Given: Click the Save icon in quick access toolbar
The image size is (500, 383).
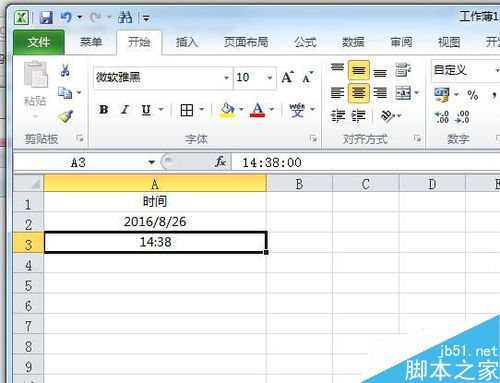Looking at the screenshot, I should pos(46,17).
